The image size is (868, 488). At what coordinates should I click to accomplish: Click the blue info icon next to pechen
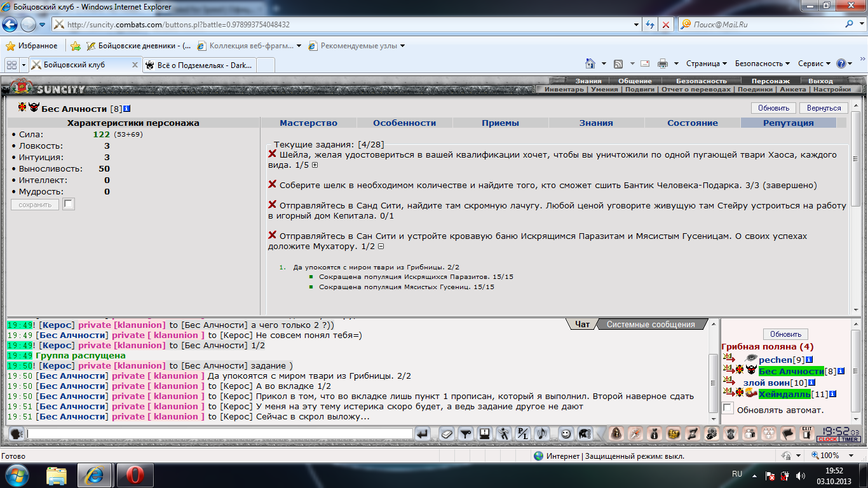point(810,360)
